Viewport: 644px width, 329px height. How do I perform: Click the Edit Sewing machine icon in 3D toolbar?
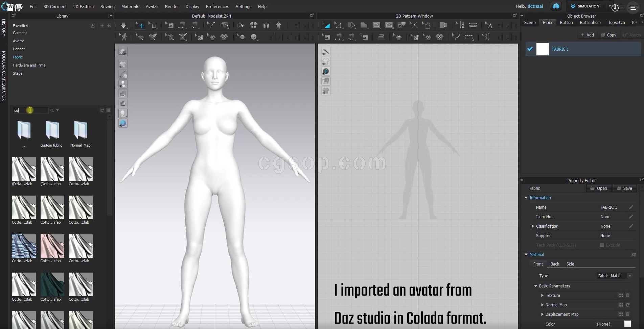[169, 25]
